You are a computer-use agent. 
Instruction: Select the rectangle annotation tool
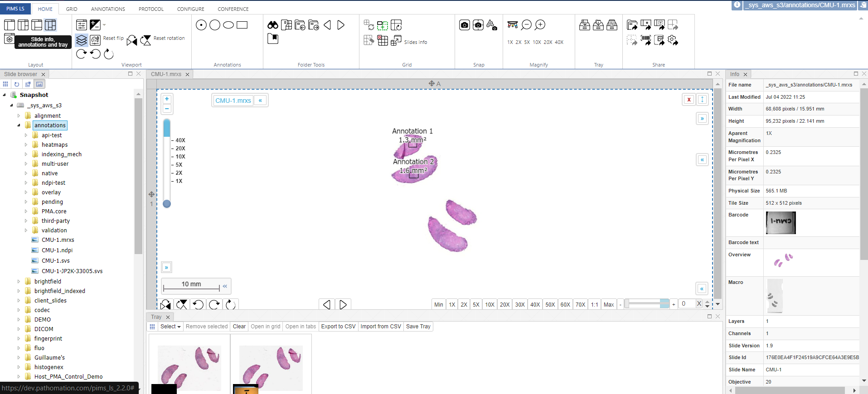point(242,25)
